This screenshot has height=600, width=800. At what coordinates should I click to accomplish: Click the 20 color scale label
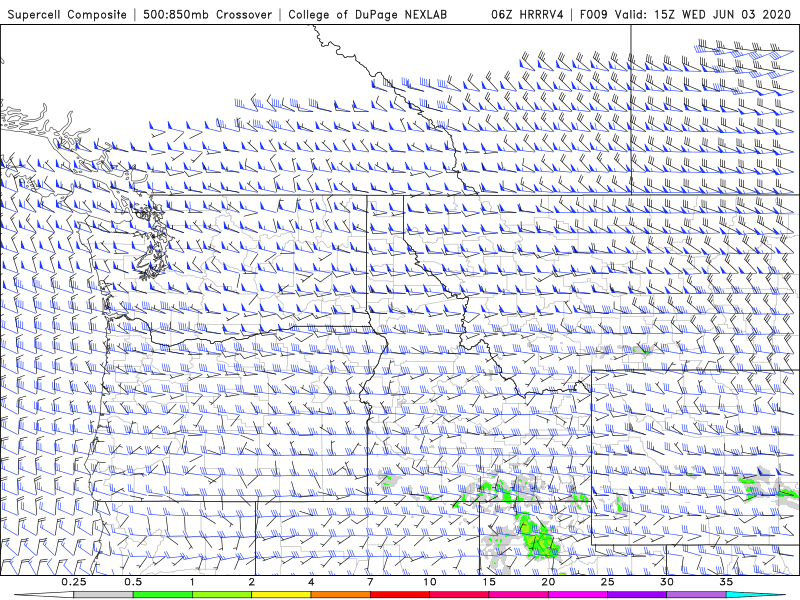(548, 582)
